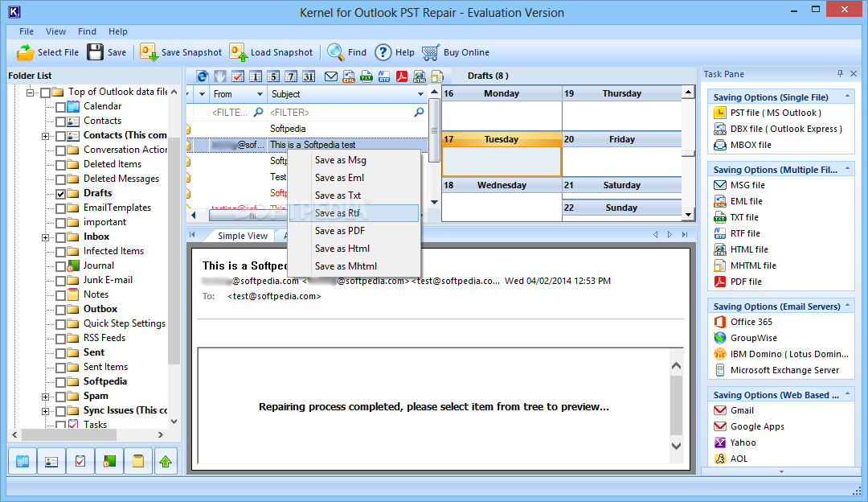Screen dimensions: 868x502
Task: Check the Inbox folder checkbox
Action: [x=61, y=237]
